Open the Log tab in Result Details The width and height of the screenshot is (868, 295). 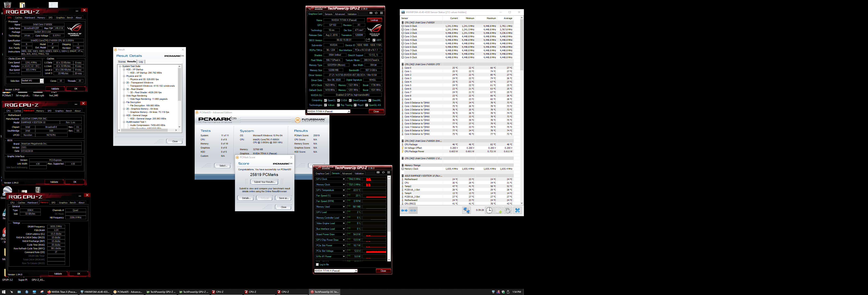141,62
